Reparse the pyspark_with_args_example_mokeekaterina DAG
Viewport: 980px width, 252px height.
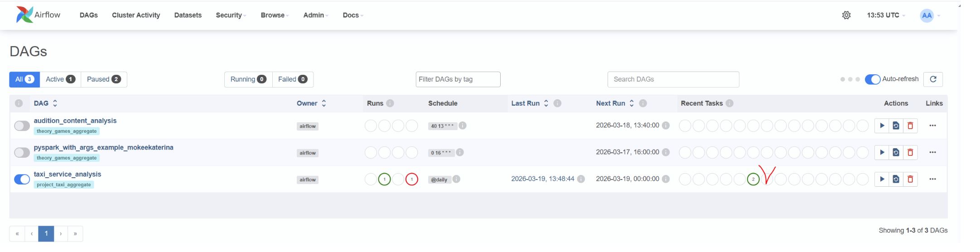pos(896,152)
